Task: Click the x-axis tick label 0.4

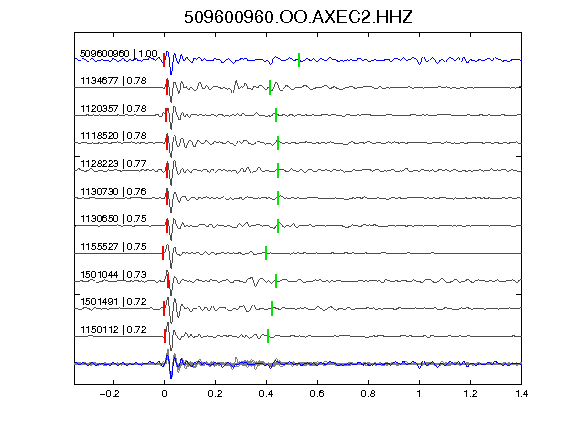Action: (266, 394)
